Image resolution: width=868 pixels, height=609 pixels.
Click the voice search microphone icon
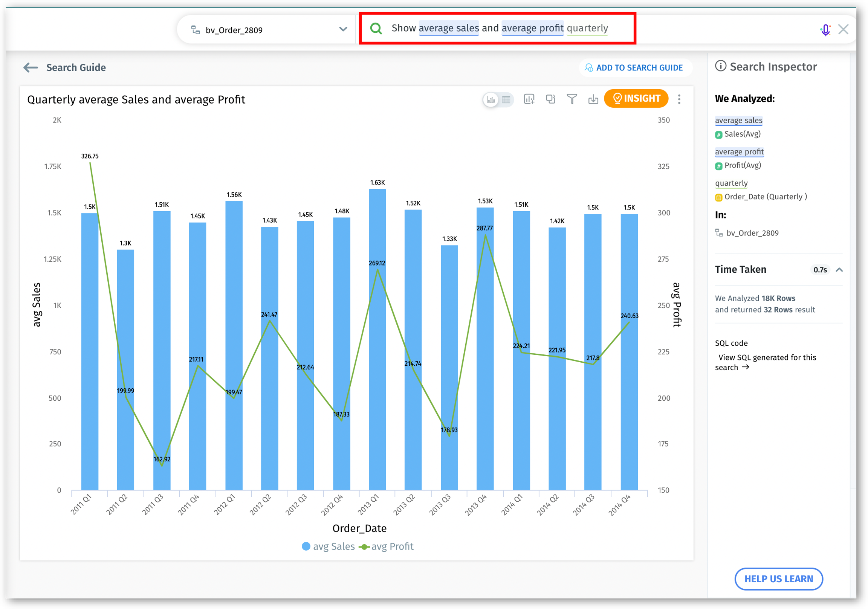(825, 29)
